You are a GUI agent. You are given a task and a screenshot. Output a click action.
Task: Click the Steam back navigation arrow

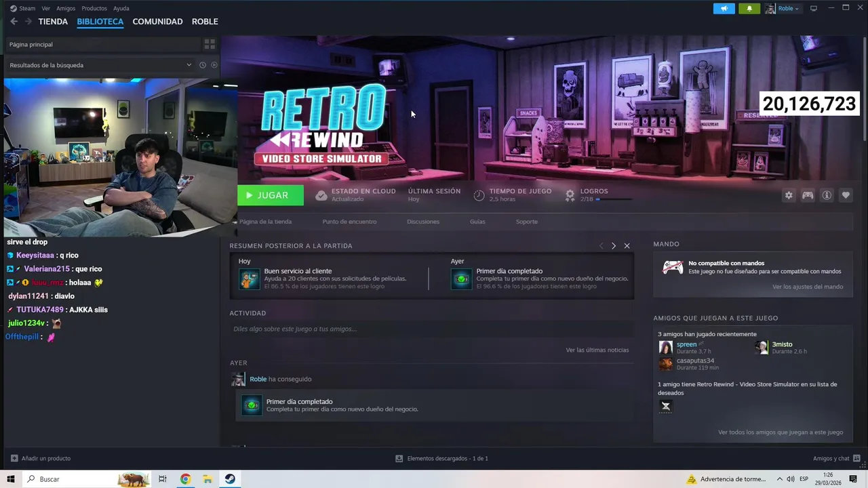(14, 22)
